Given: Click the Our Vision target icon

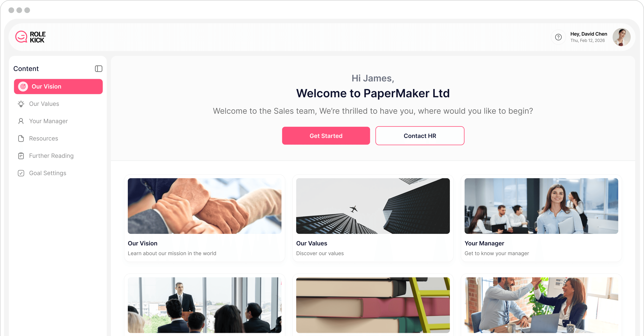Looking at the screenshot, I should click(x=23, y=86).
